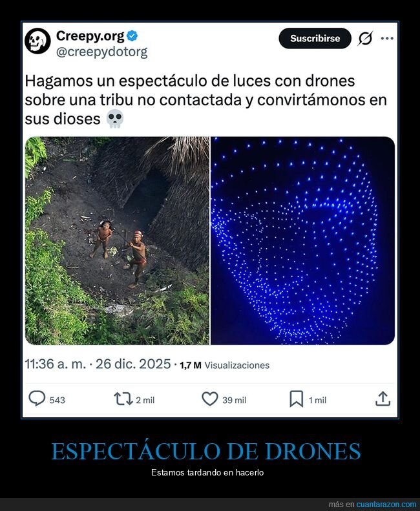Screen dimensions: 420x511
Task: Bookmark the post with the bookmark icon
Action: (297, 399)
